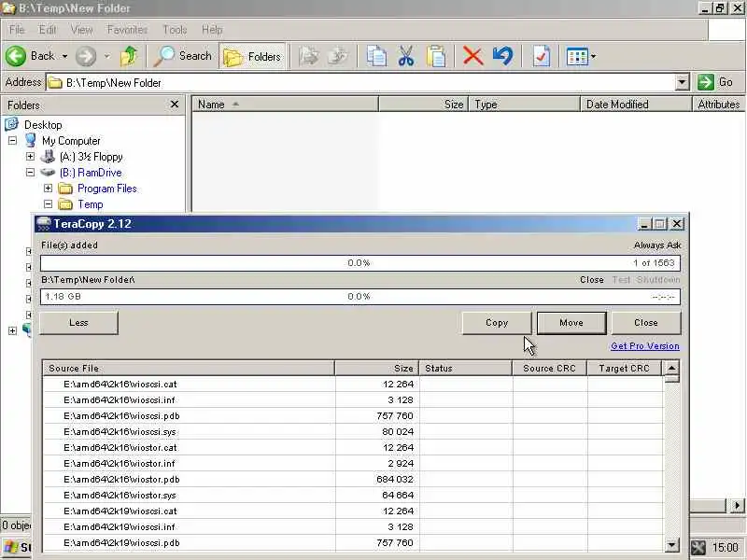Open the File menu
Screen dimensions: 747x560
click(x=17, y=30)
